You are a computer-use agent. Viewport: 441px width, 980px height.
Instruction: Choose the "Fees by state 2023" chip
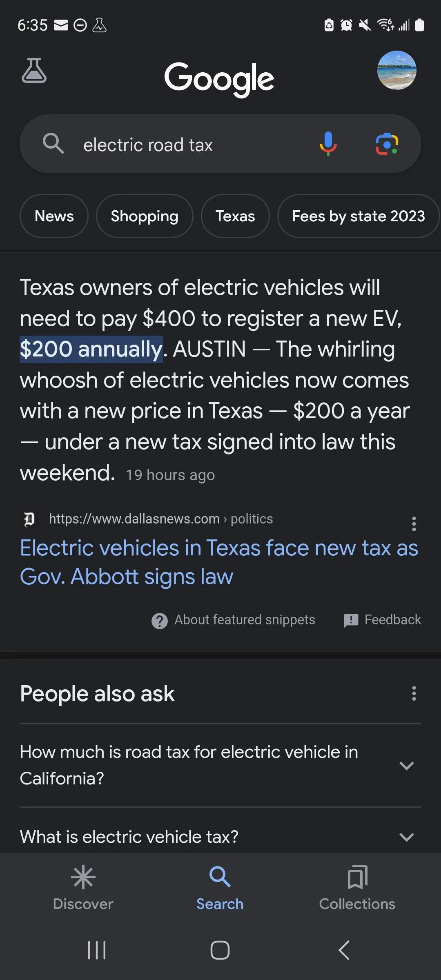[x=358, y=216]
